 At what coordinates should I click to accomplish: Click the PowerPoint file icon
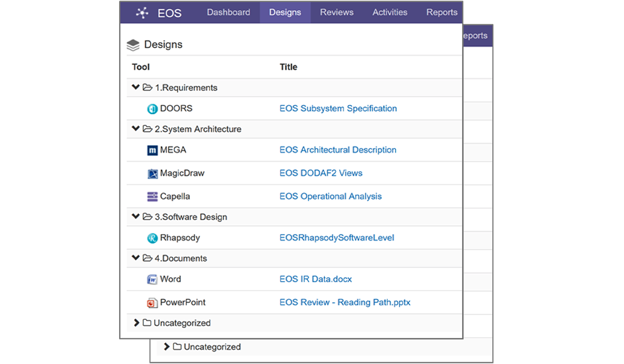pos(152,303)
